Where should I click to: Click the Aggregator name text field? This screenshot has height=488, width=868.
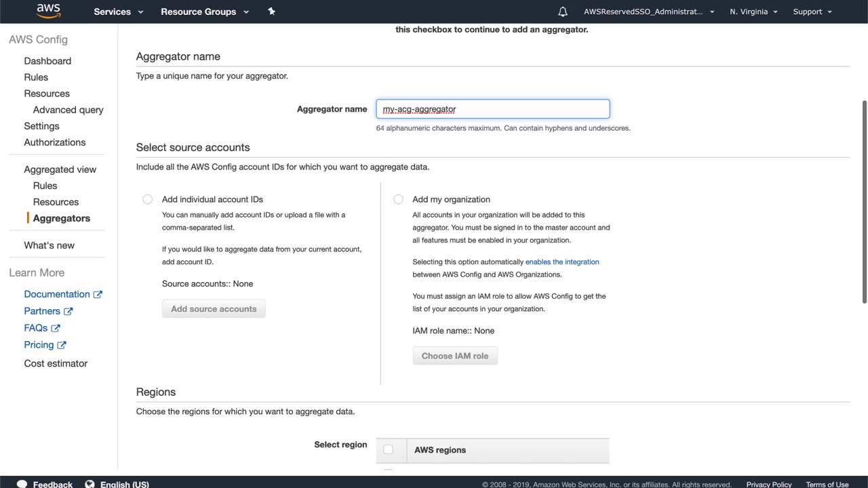pos(493,109)
